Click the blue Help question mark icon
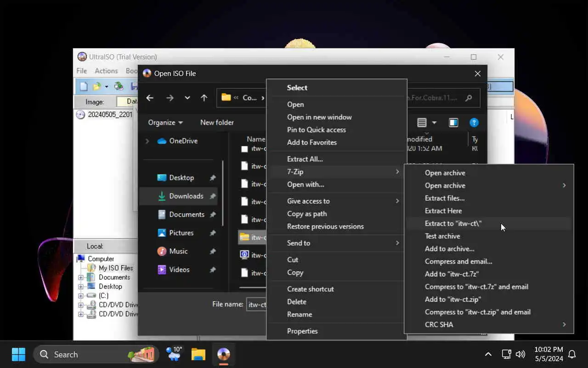 [x=474, y=122]
